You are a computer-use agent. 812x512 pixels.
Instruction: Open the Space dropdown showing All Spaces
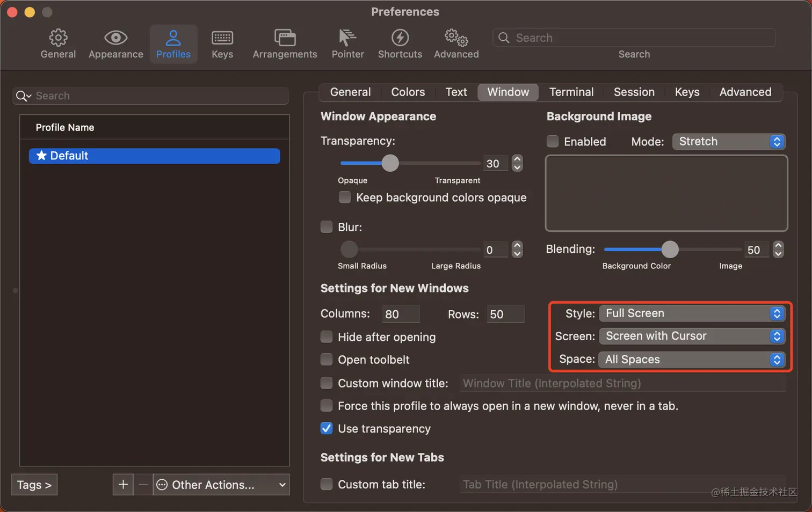(x=692, y=360)
